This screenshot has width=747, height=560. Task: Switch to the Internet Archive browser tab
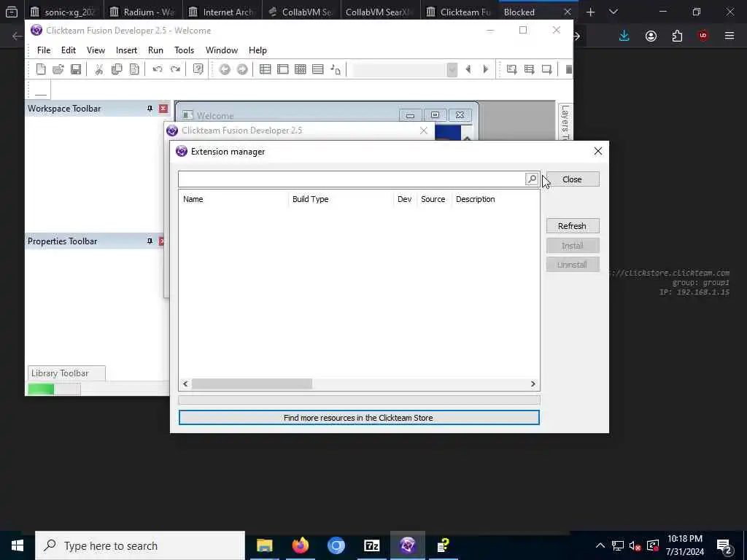222,12
